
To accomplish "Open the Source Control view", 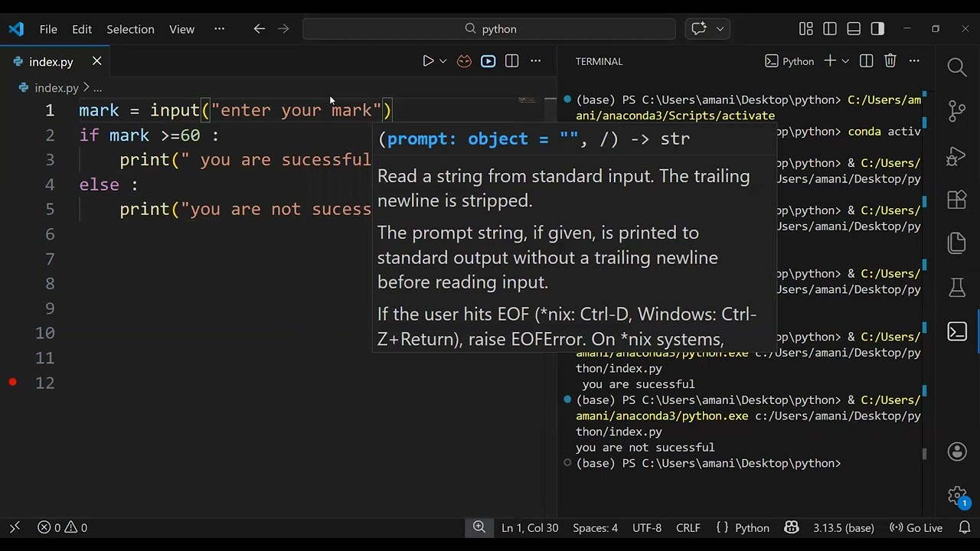I will (x=957, y=112).
